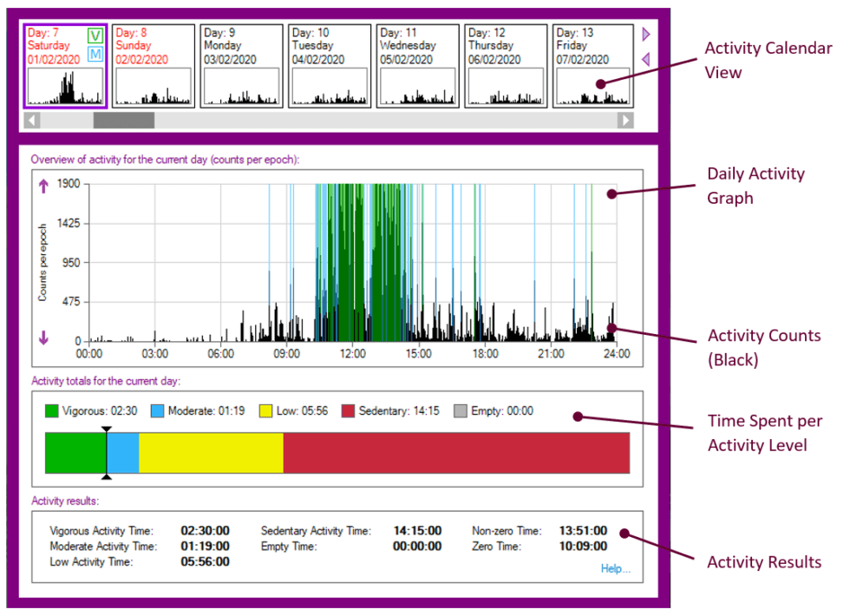
Task: Open the Help link in activity results
Action: (x=615, y=569)
